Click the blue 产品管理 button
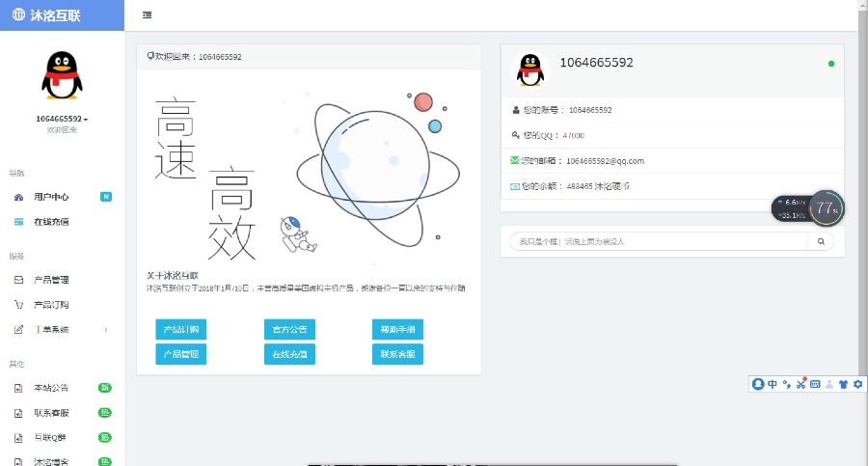This screenshot has width=868, height=466. (x=181, y=354)
